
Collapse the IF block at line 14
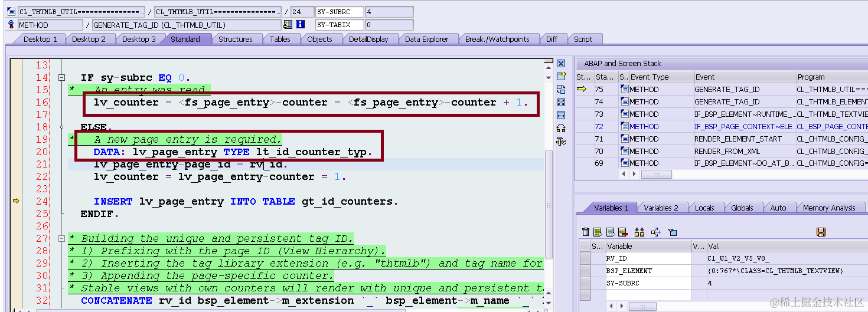click(61, 77)
